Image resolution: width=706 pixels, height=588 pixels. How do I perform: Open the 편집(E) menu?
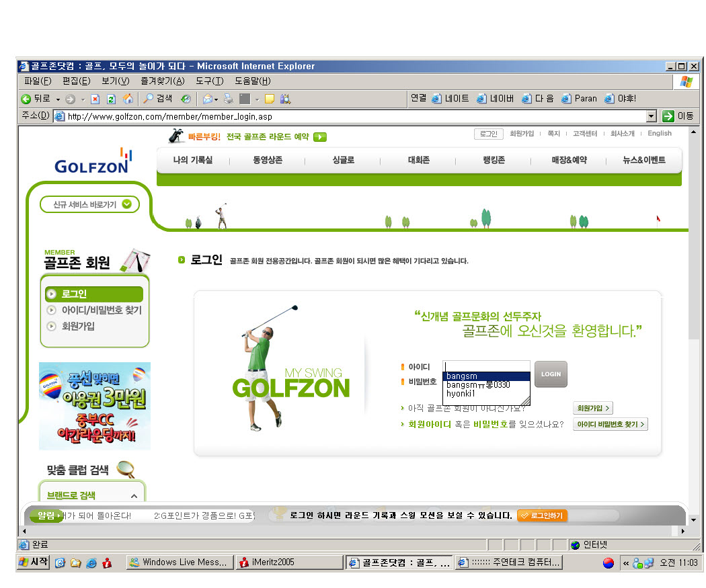[x=76, y=81]
